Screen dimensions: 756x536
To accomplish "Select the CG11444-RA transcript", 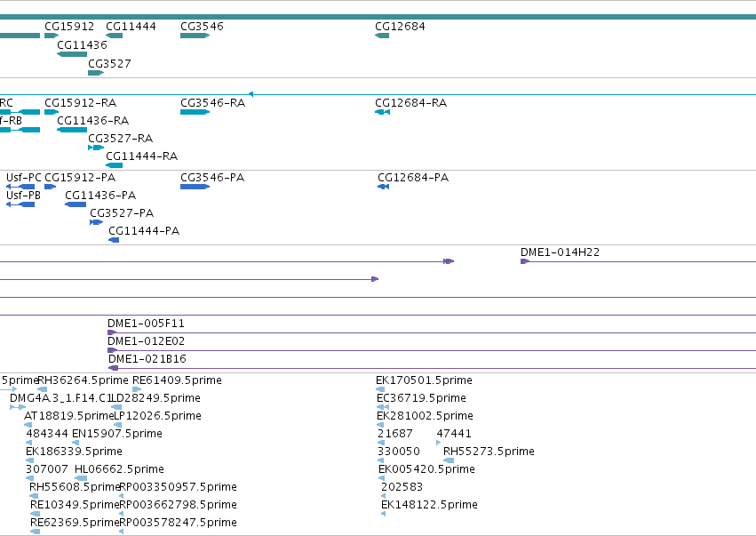I will pos(115,165).
